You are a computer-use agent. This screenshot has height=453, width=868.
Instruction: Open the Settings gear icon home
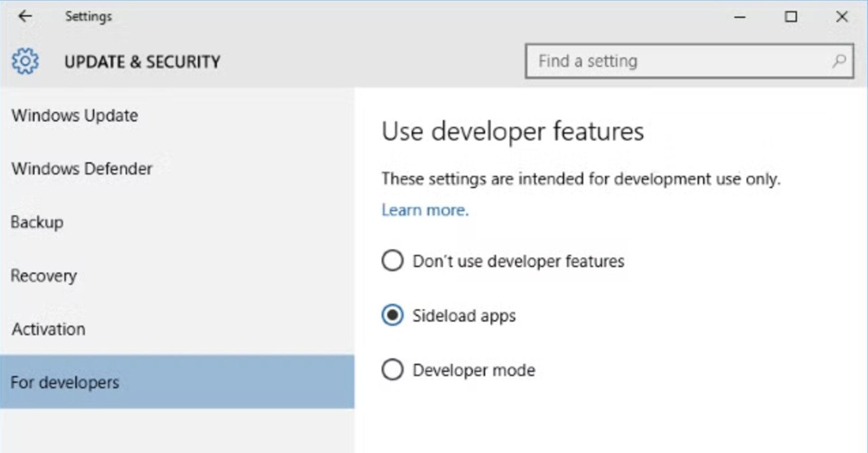[x=25, y=61]
